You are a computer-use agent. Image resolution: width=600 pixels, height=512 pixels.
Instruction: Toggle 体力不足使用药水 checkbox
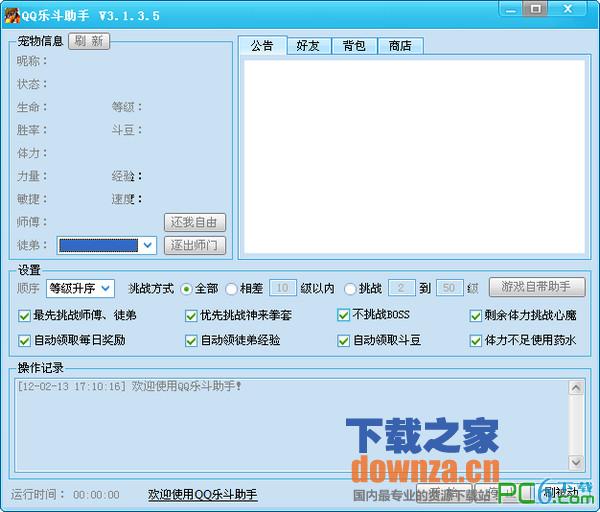pyautogui.click(x=476, y=341)
